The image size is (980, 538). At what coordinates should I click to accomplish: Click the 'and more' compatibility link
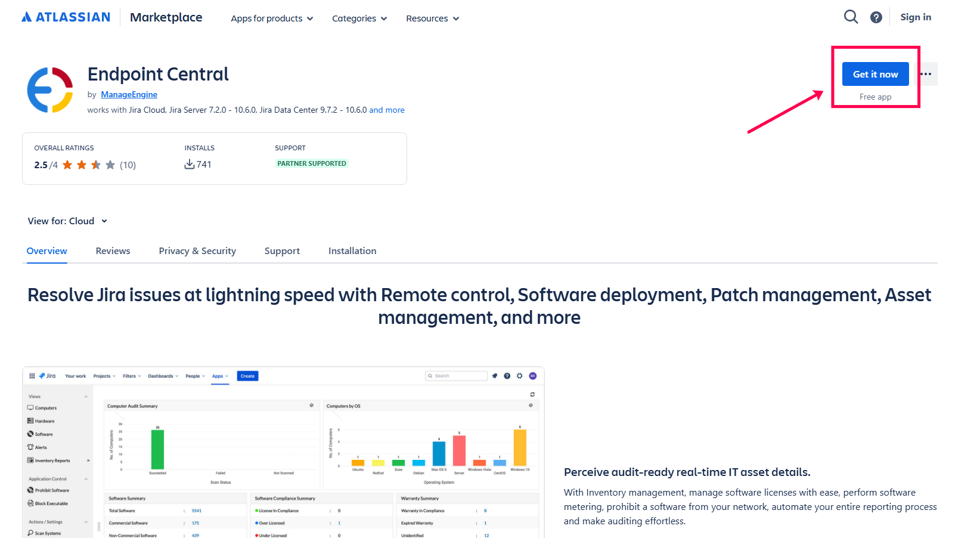tap(387, 110)
